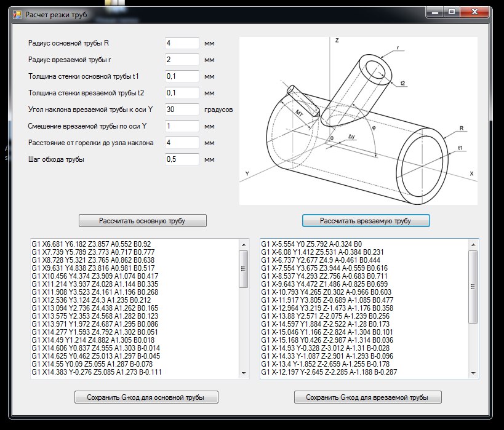Click the inserted pipe radius r field
Image resolution: width=504 pixels, height=430 pixels.
click(182, 60)
